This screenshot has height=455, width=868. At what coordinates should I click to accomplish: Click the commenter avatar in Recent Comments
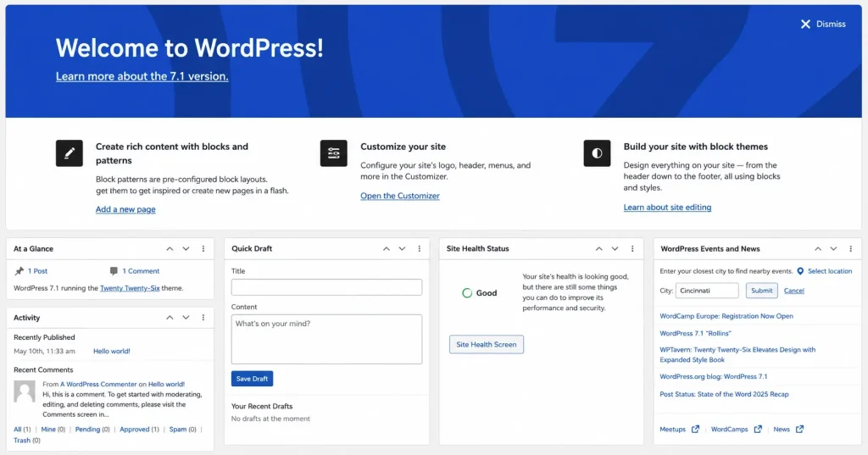(25, 391)
